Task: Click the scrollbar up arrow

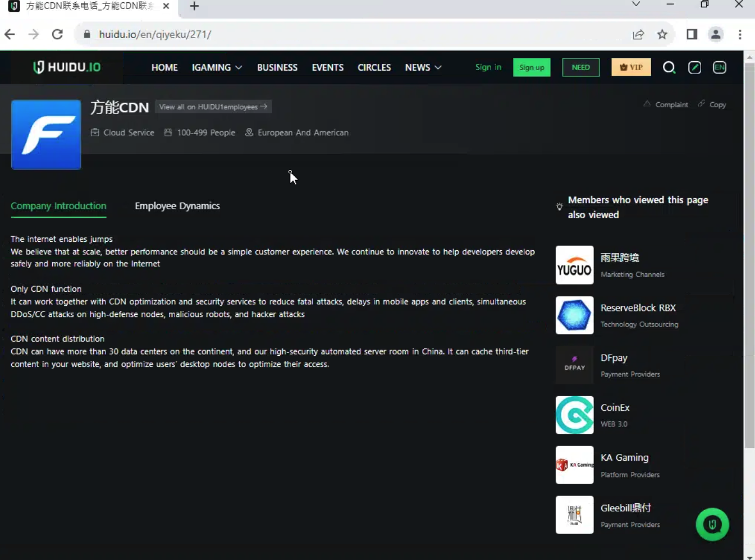Action: click(x=749, y=57)
